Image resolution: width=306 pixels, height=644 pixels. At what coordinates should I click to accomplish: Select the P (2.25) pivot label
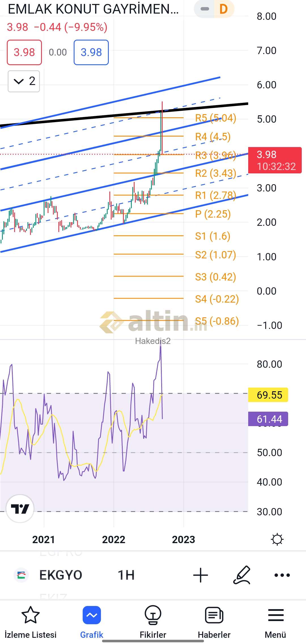click(x=213, y=214)
